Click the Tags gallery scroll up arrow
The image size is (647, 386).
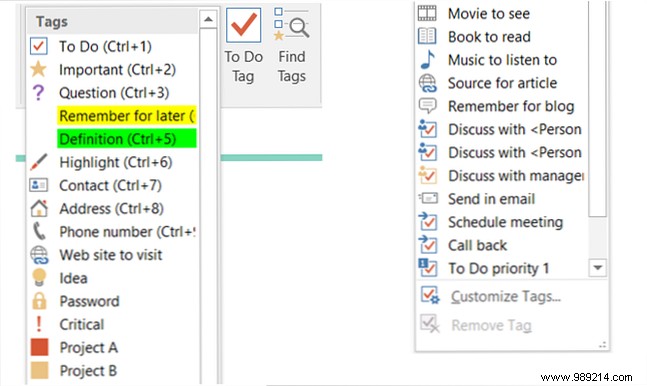coord(208,19)
